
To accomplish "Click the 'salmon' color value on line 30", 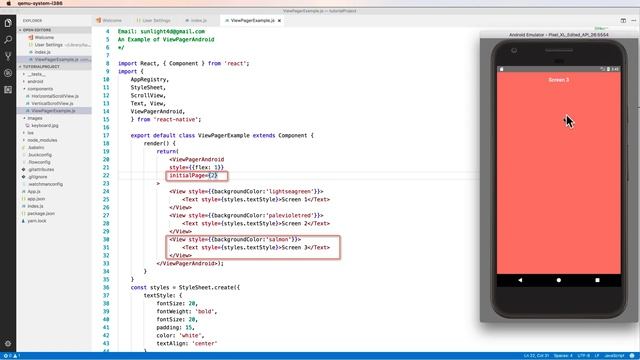I will point(278,240).
